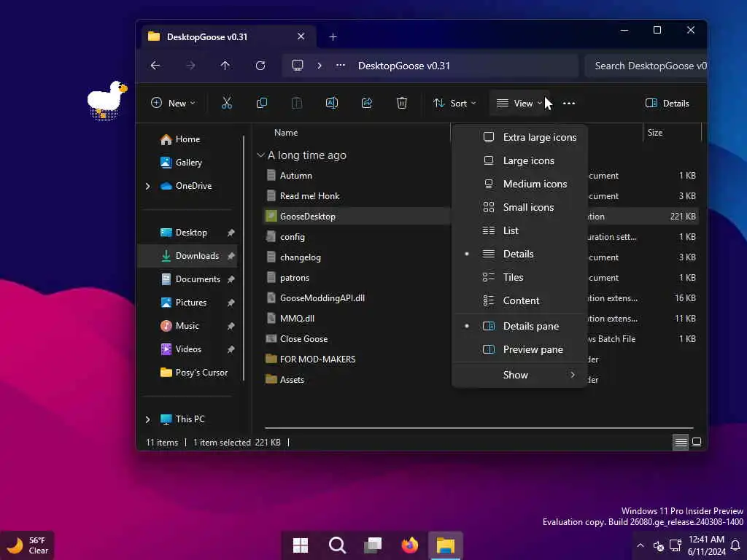Click the Size column header
This screenshot has height=560, width=747.
pos(655,133)
